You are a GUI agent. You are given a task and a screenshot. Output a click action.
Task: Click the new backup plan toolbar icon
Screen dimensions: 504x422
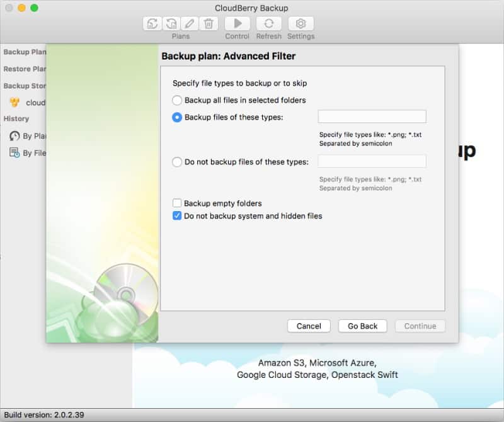(152, 23)
